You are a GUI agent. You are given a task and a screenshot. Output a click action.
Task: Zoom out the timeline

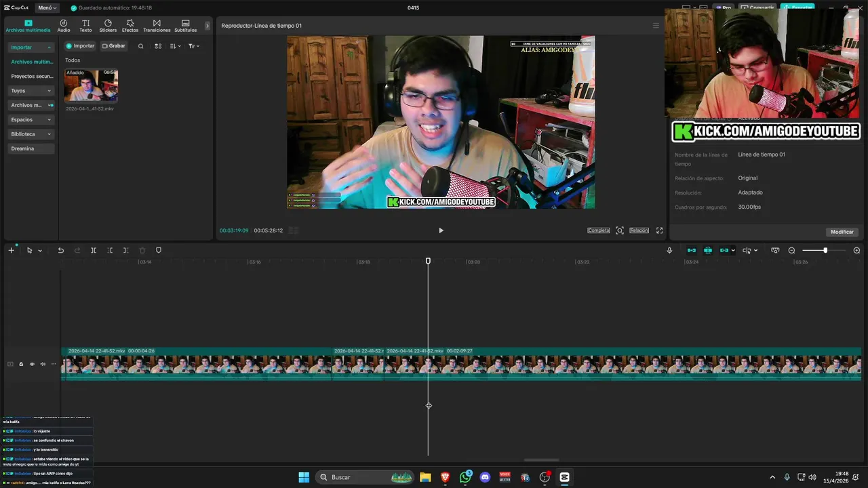[791, 250]
